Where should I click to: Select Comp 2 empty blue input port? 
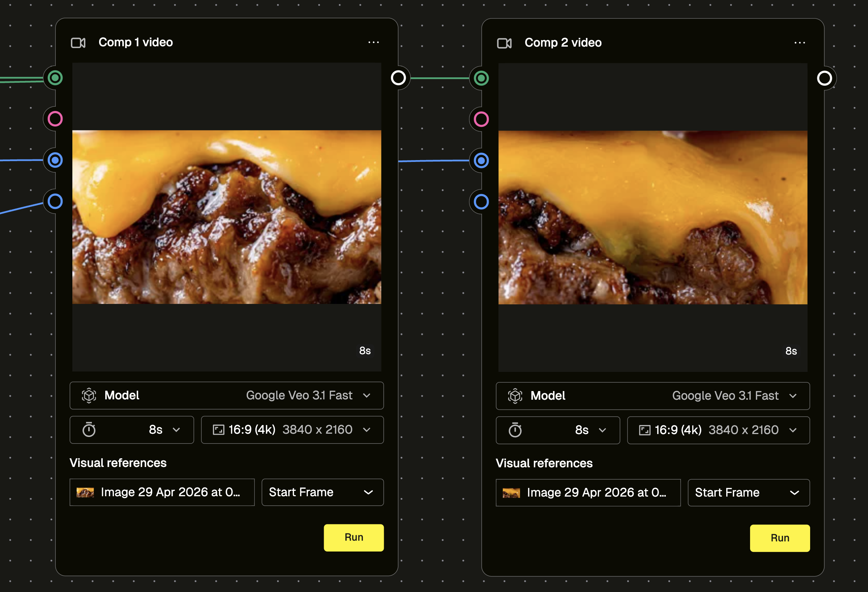point(481,202)
